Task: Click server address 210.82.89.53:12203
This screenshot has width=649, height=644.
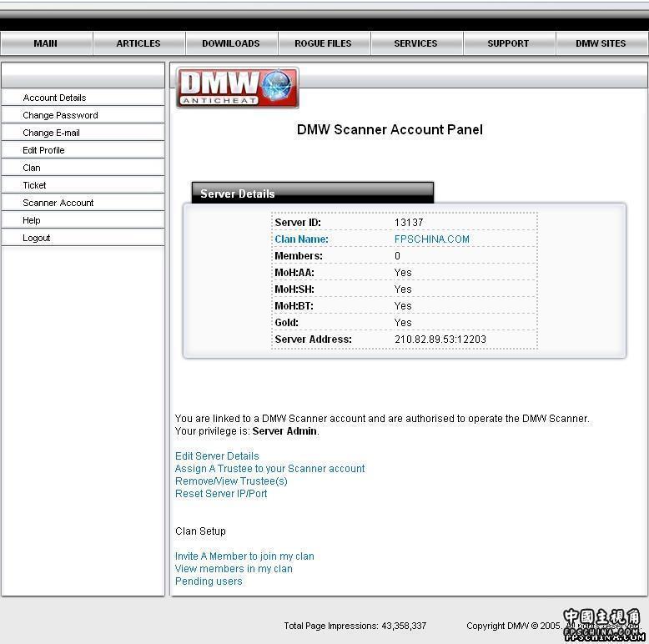Action: click(440, 340)
